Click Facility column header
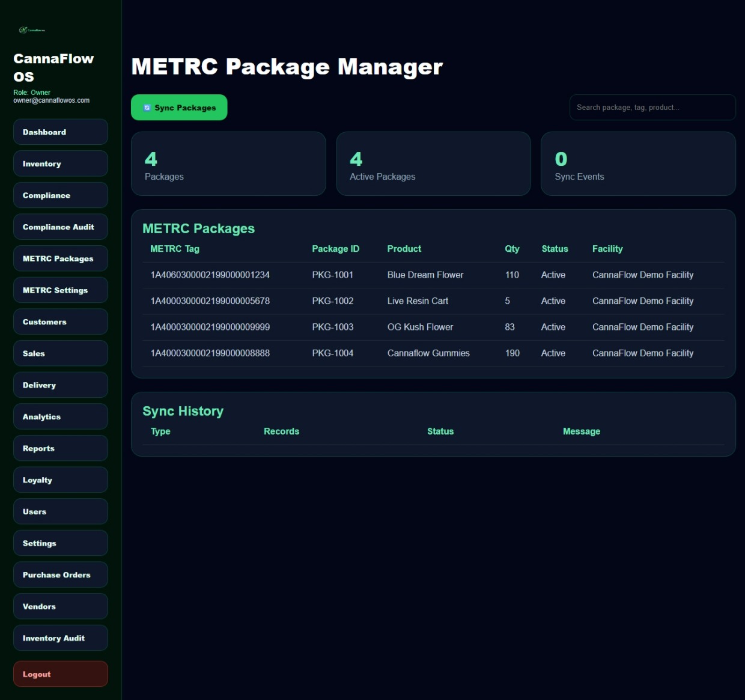 [x=607, y=249]
